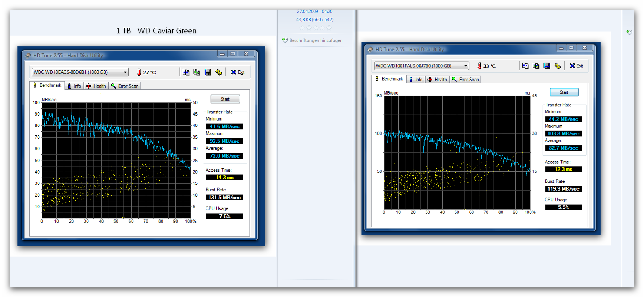Viewport: 644px width, 297px height.
Task: Click Access Time value 12.3 ms
Action: pos(563,169)
